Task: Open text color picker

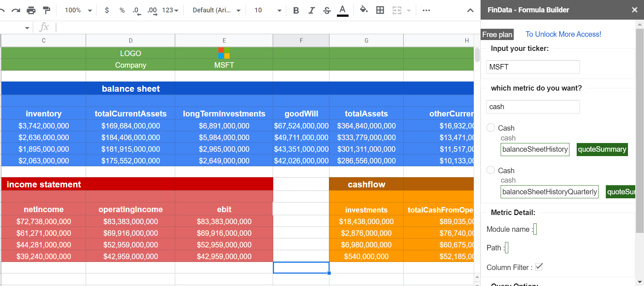Action: [342, 10]
